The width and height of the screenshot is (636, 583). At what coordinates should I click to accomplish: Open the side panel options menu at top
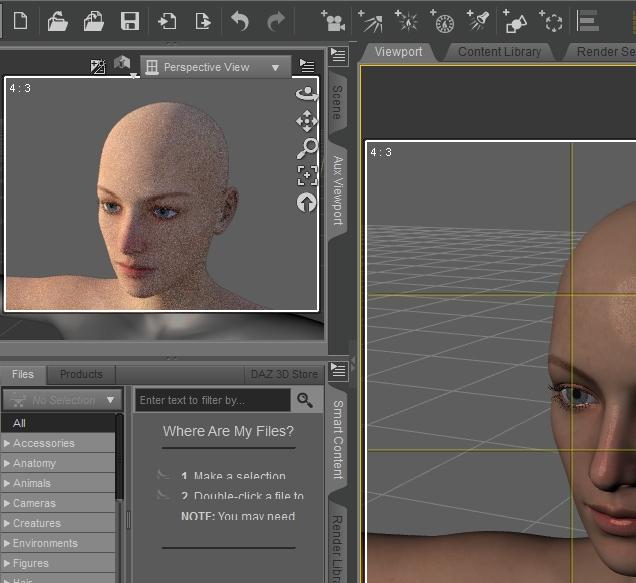[338, 55]
